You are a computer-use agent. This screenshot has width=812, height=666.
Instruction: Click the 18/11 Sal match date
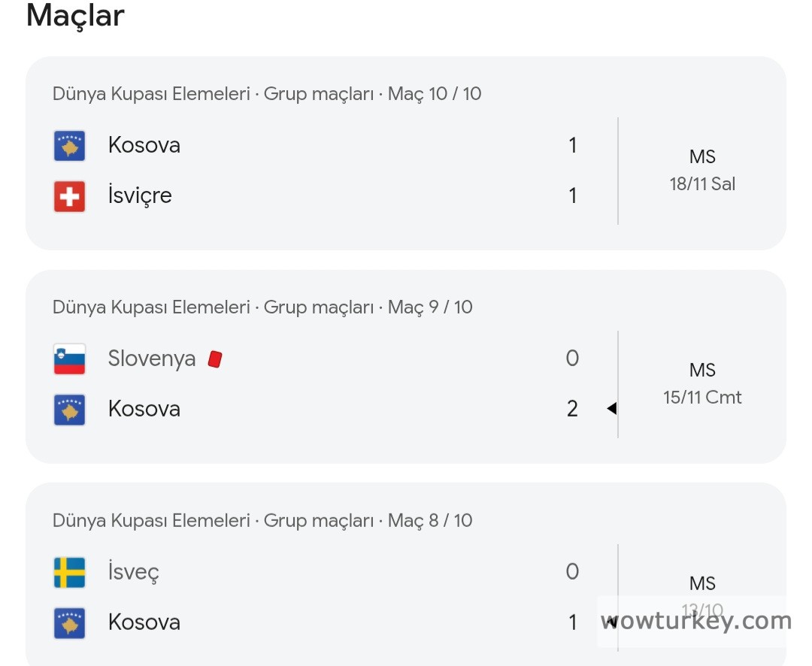click(x=702, y=184)
